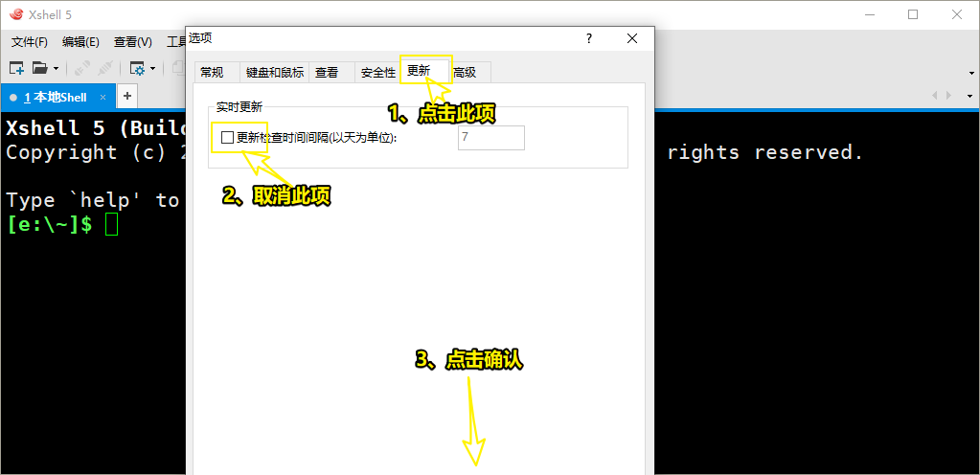The image size is (980, 475).
Task: Click the New session toolbar icon
Action: (x=16, y=67)
